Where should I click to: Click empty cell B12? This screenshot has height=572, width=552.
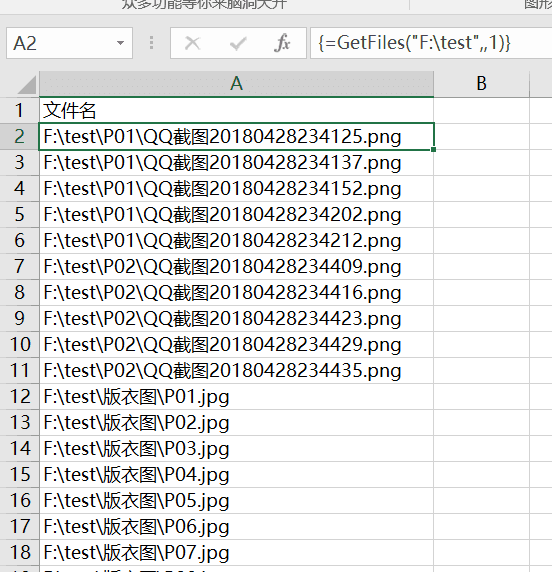tap(482, 397)
